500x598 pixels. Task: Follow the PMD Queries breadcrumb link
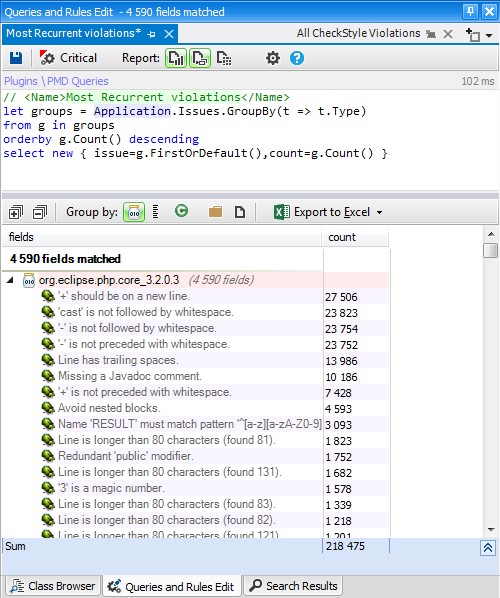click(x=78, y=81)
